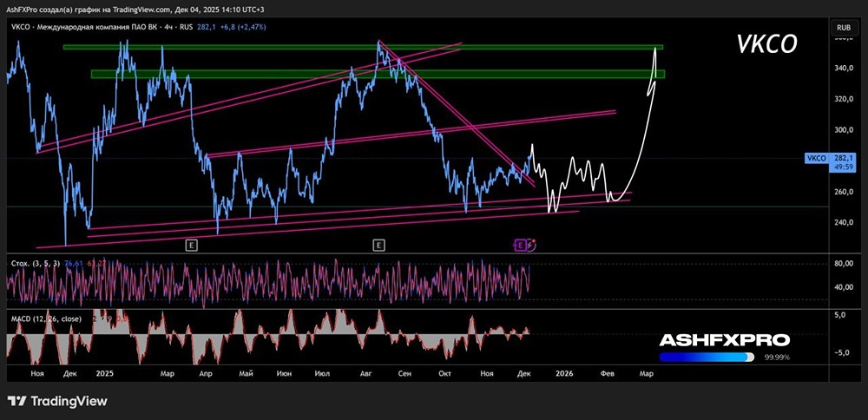Select the green zone at the 340,0 level
The height and width of the screenshot is (420, 868).
(x=378, y=74)
